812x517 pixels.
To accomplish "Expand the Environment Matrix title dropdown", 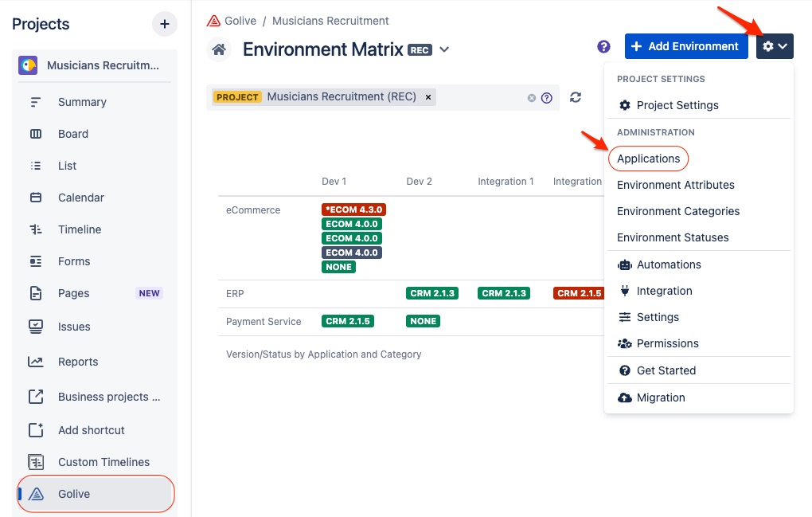I will [x=444, y=49].
